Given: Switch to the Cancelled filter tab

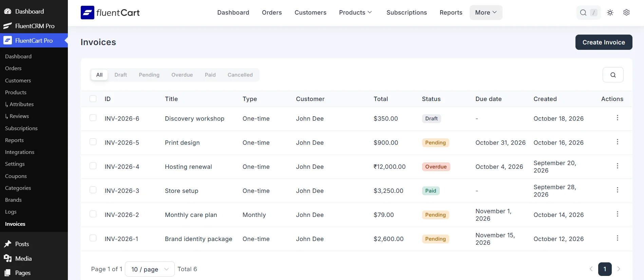Looking at the screenshot, I should (240, 75).
